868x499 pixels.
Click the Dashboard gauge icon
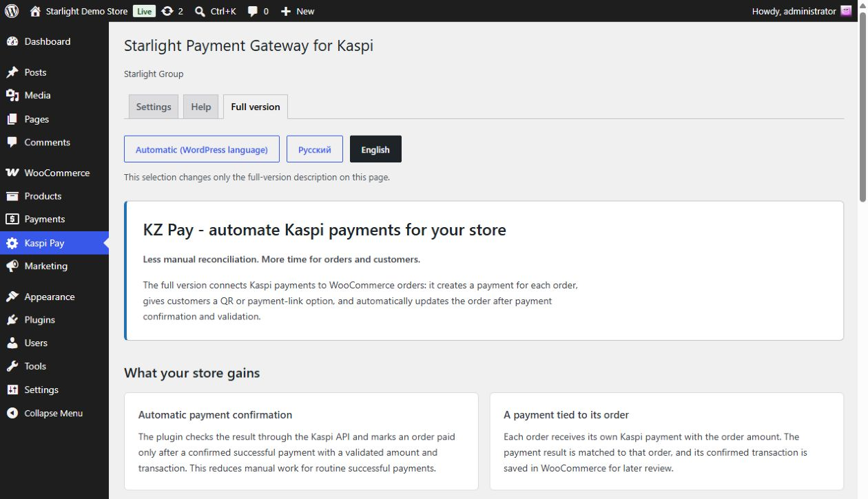(12, 41)
